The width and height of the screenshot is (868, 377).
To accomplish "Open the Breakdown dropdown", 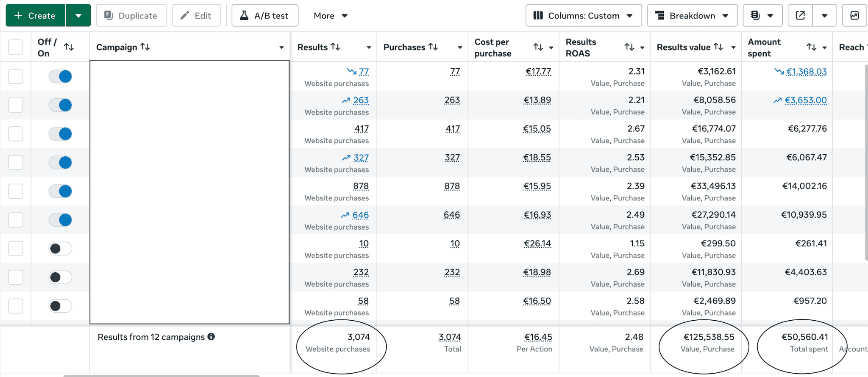I will click(692, 16).
